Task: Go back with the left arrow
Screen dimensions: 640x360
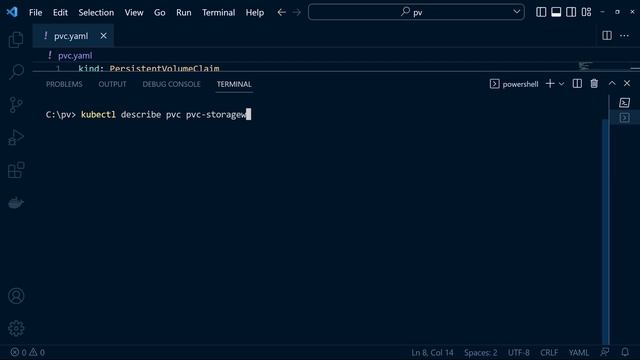Action: click(281, 12)
